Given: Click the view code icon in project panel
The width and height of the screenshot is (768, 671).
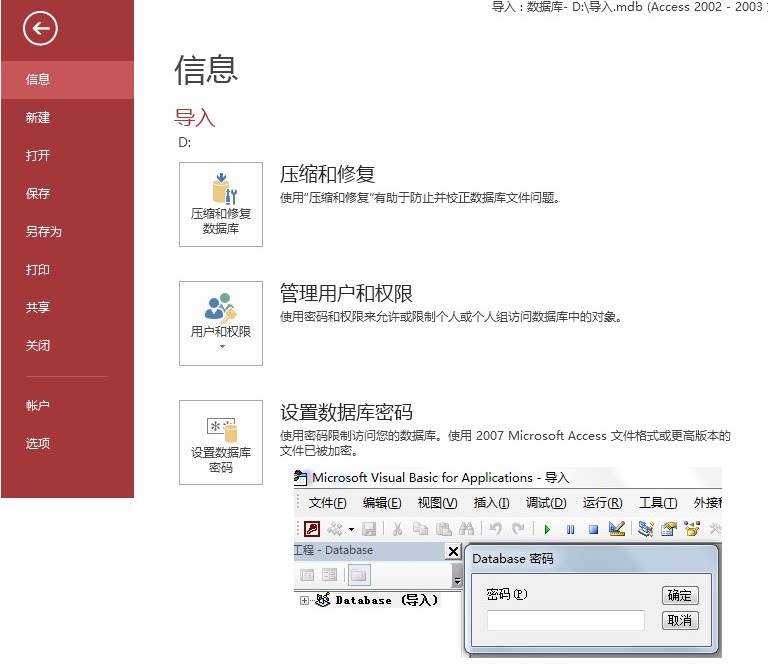Looking at the screenshot, I should (307, 575).
